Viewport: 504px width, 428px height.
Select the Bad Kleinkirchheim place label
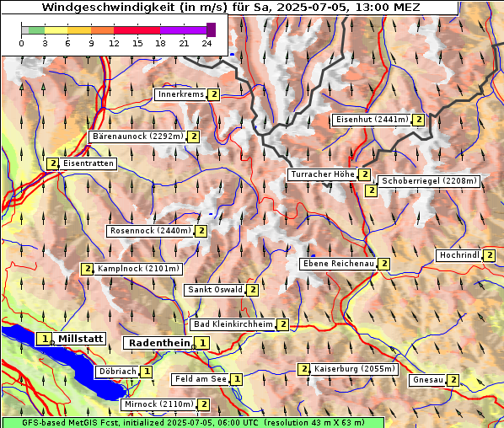233,324
